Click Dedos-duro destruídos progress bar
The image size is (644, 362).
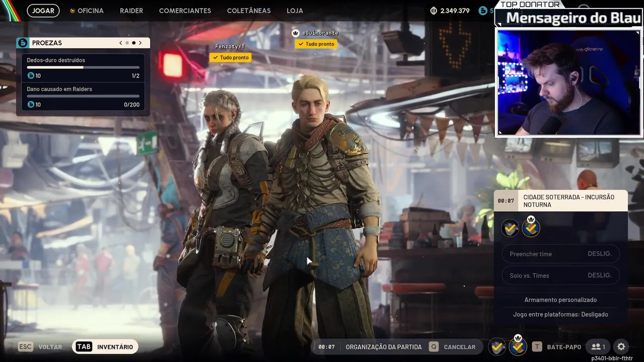pyautogui.click(x=83, y=67)
